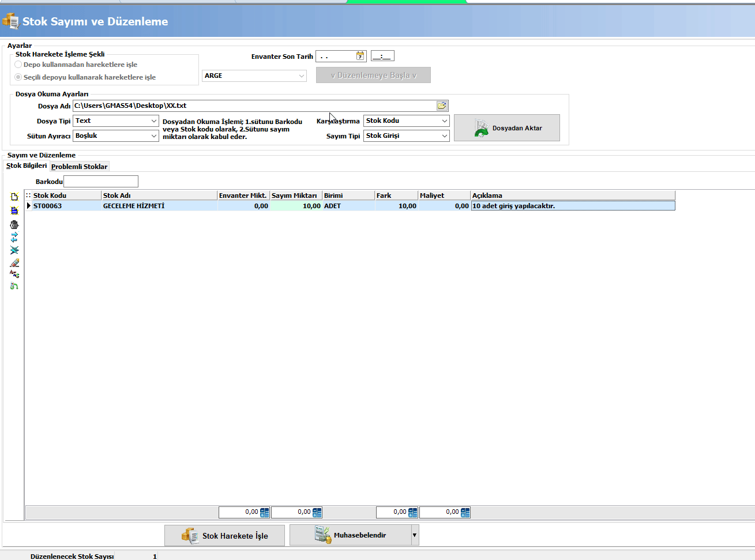
Task: Click the Maliyet column header
Action: pyautogui.click(x=444, y=196)
